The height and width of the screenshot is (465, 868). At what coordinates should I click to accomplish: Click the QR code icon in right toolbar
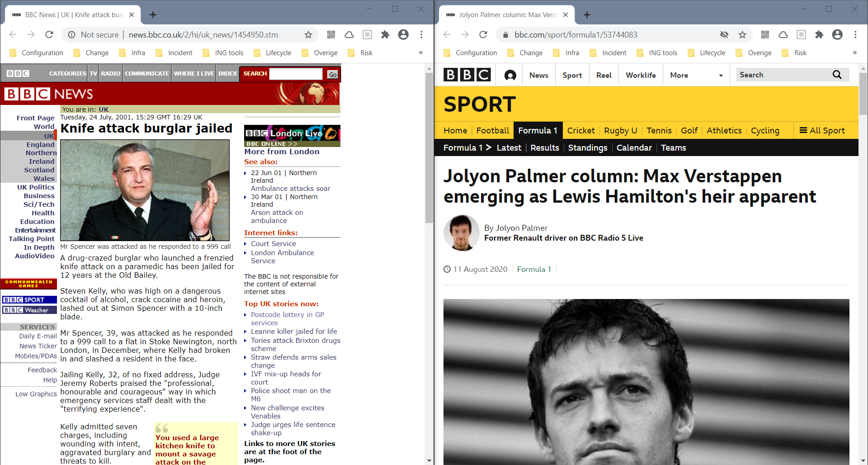click(765, 35)
